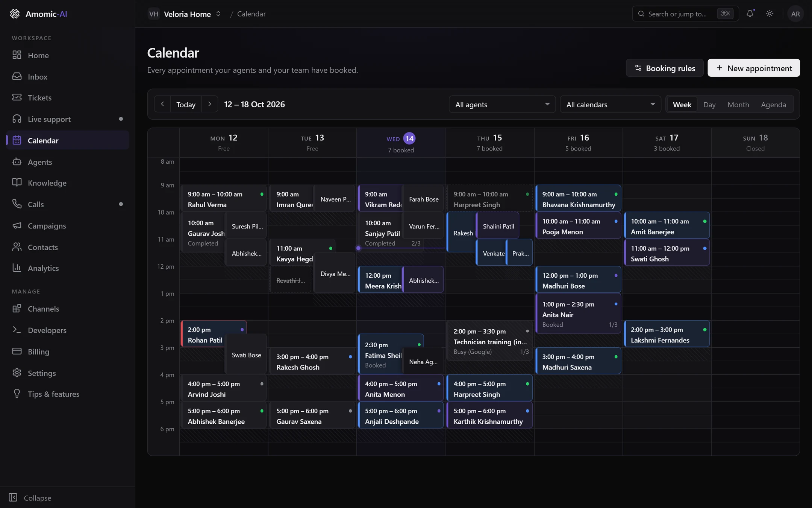This screenshot has height=508, width=812.
Task: Open Booking rules
Action: point(665,68)
